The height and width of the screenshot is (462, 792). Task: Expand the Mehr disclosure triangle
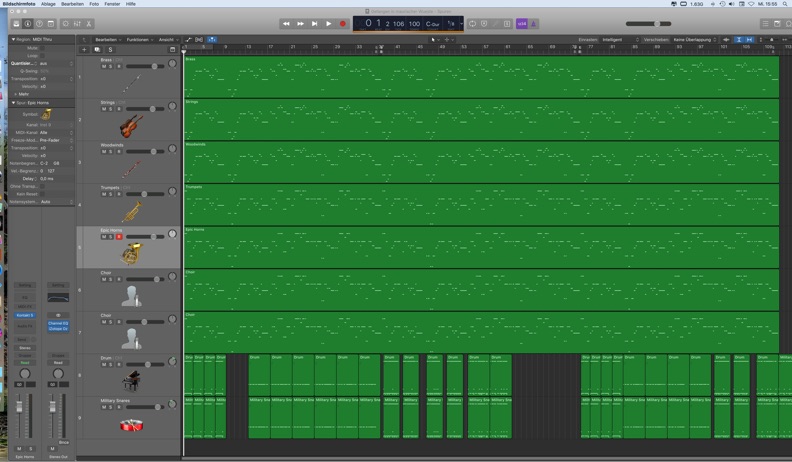click(x=16, y=94)
